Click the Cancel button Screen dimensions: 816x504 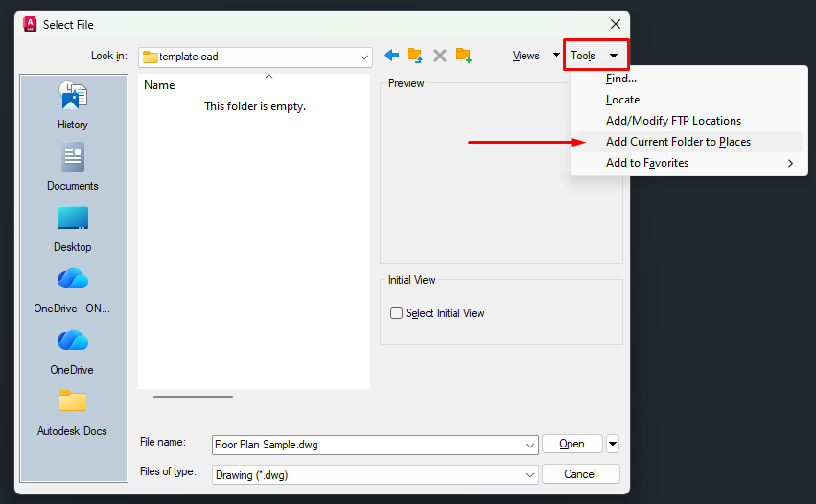pyautogui.click(x=580, y=474)
